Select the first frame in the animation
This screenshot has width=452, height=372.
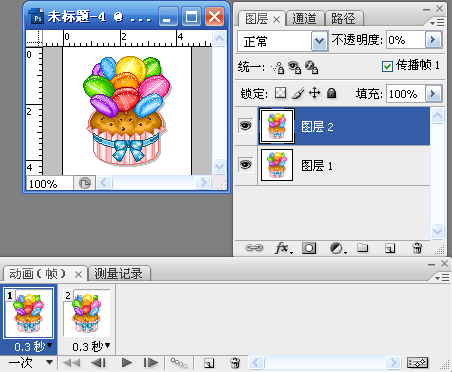tap(71, 363)
